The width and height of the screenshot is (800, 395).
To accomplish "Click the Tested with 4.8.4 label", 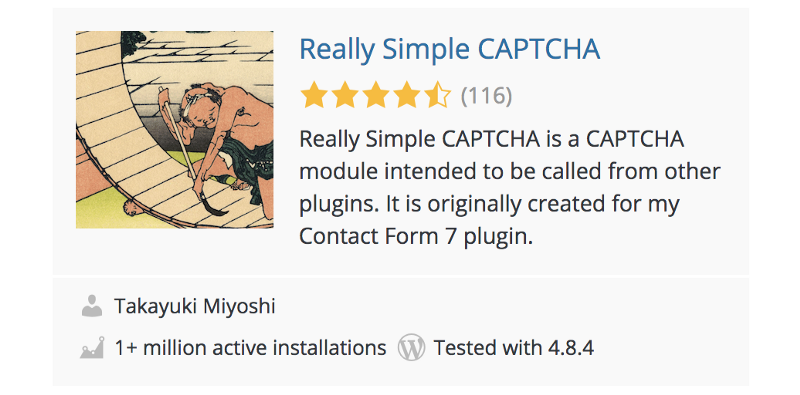I will click(x=514, y=348).
